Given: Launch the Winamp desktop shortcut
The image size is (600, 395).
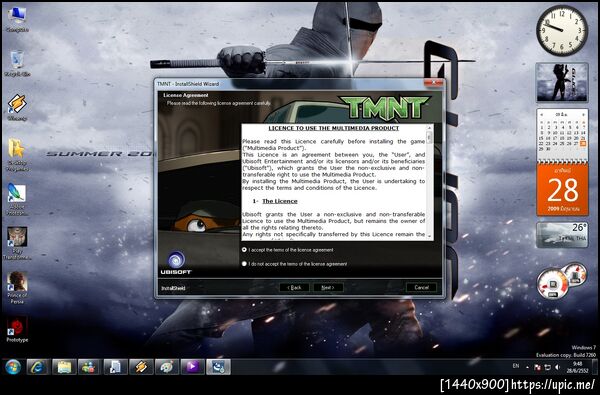Looking at the screenshot, I should click(17, 107).
